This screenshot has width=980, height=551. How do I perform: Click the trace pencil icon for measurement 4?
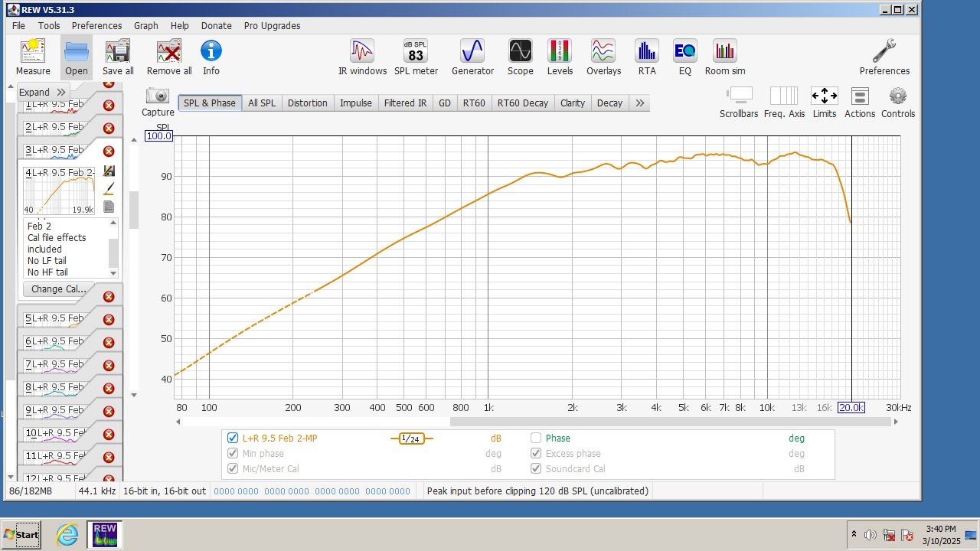(x=109, y=188)
